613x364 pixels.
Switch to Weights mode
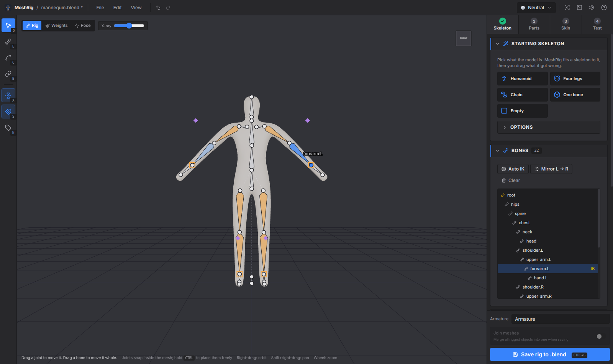pos(57,26)
